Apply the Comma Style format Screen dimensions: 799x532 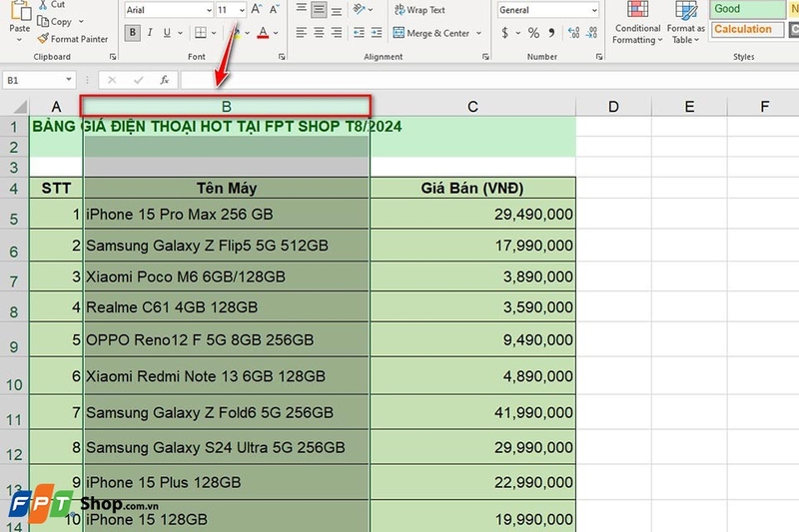click(x=551, y=33)
